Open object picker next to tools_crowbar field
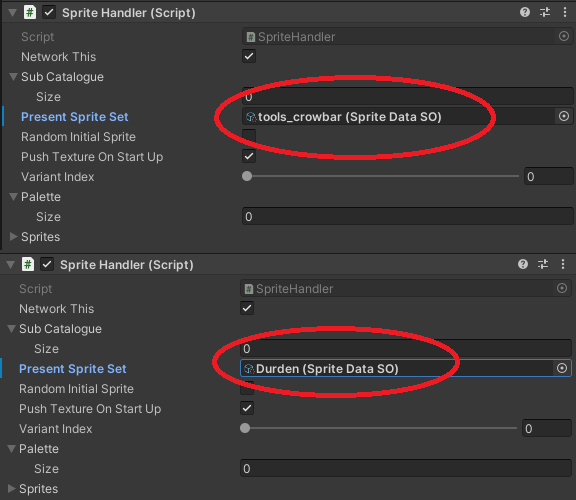This screenshot has height=500, width=576. coord(564,116)
